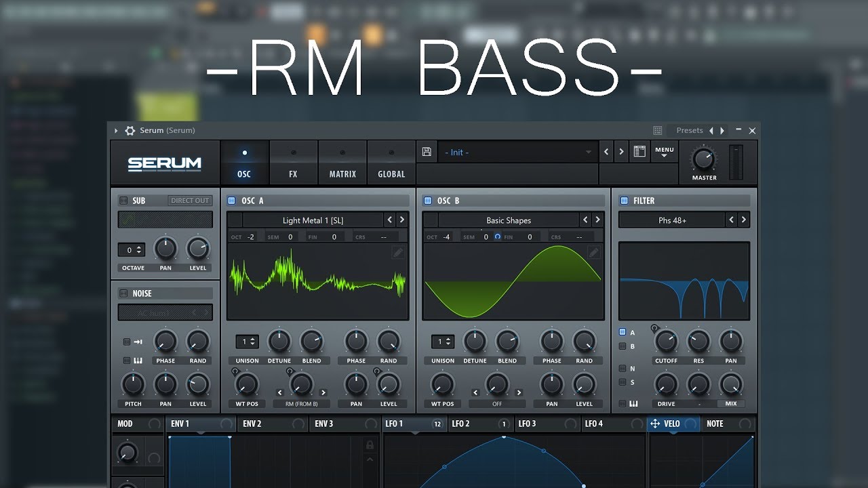Image resolution: width=868 pixels, height=488 pixels.
Task: Click the MASTER volume knob
Action: 704,160
